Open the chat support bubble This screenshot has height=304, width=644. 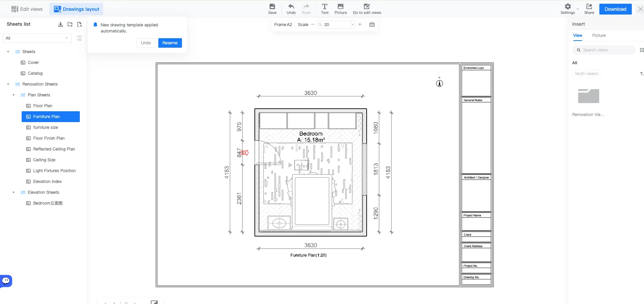6,281
